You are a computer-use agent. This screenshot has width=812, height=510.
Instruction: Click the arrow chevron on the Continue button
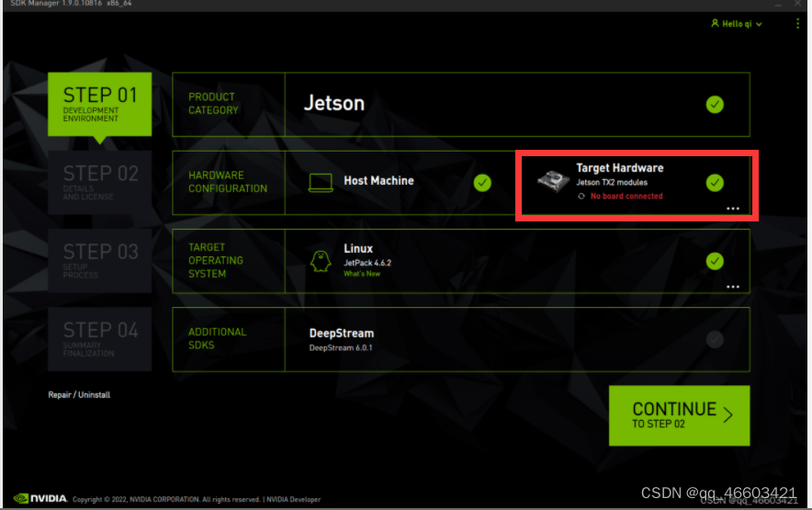pyautogui.click(x=728, y=414)
